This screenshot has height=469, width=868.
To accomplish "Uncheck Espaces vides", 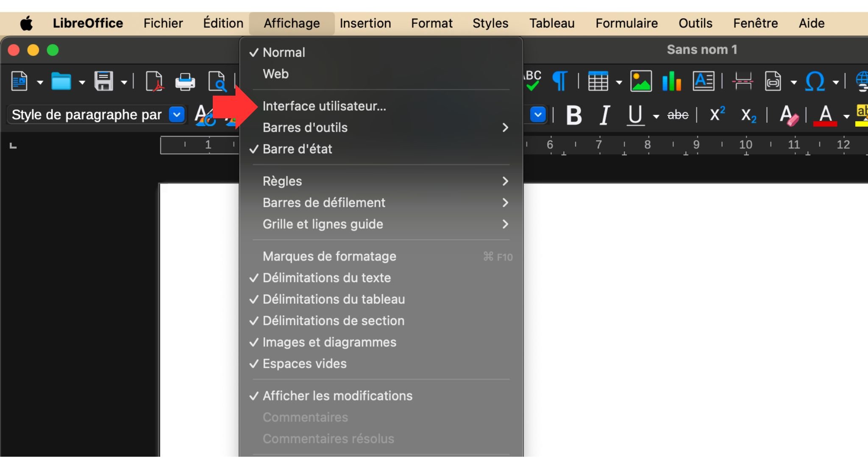I will pyautogui.click(x=304, y=363).
